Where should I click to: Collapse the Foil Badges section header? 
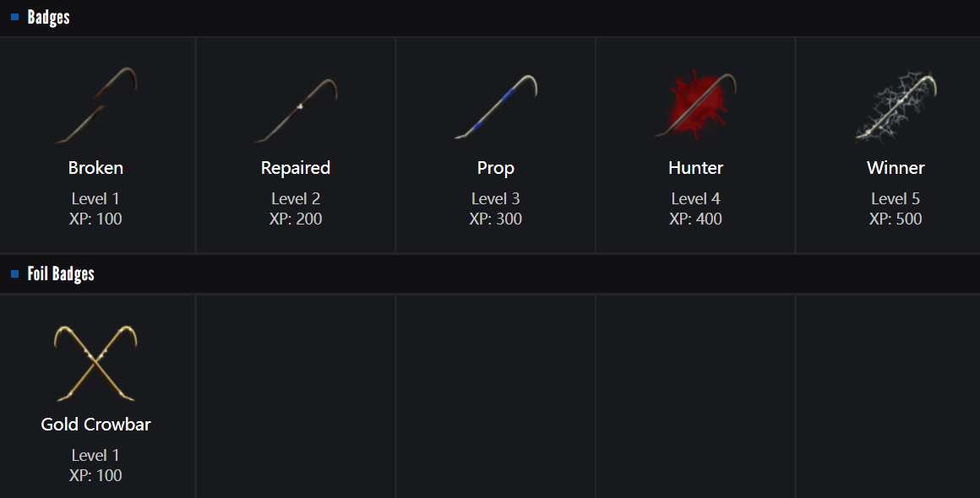[61, 274]
